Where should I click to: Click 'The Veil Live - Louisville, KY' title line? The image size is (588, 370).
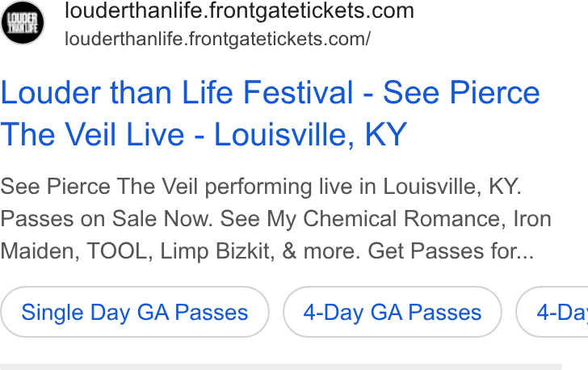[204, 134]
